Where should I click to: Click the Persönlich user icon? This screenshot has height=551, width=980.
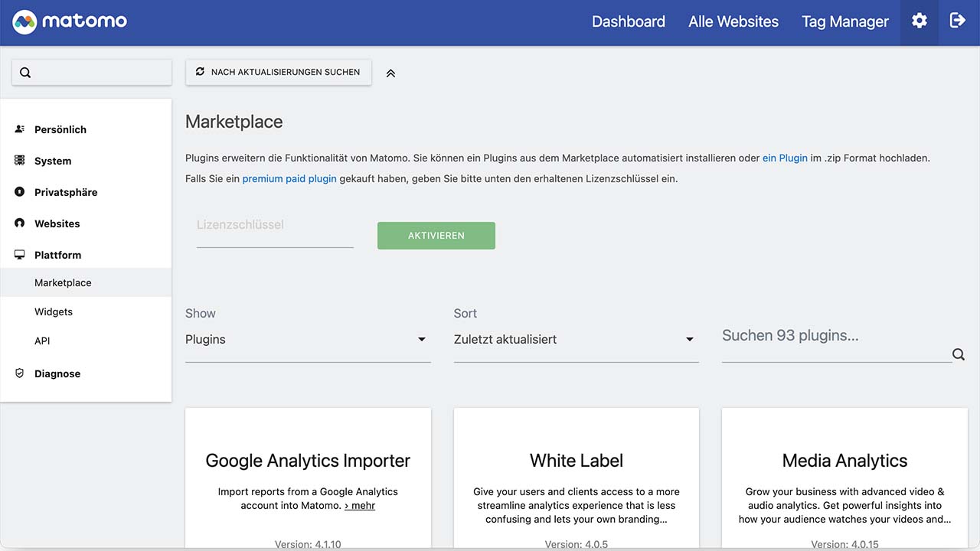pyautogui.click(x=20, y=129)
